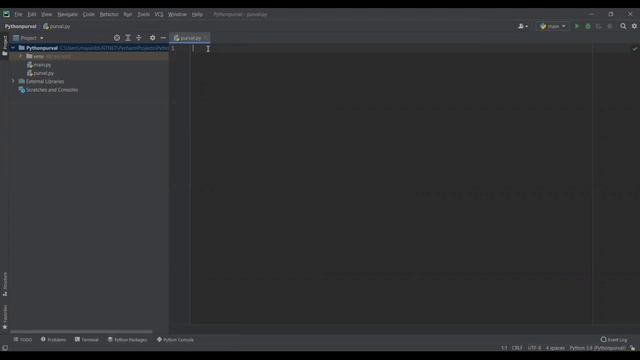Screen dimensions: 640x360
Task: Open the Python Console tool window
Action: coord(175,340)
